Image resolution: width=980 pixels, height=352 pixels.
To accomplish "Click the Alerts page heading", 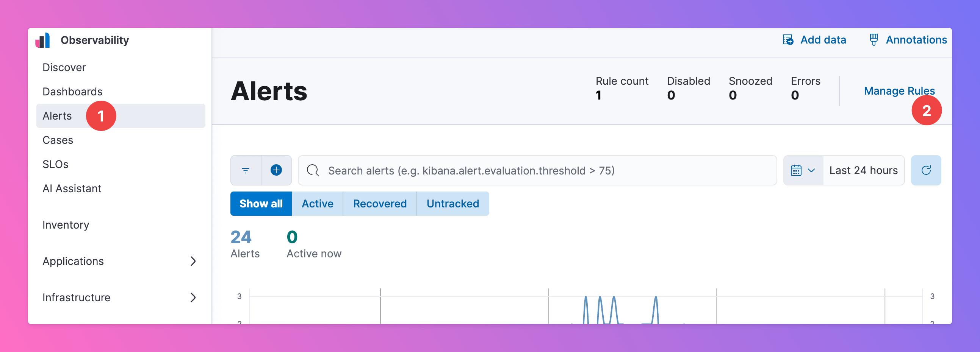I will [269, 91].
